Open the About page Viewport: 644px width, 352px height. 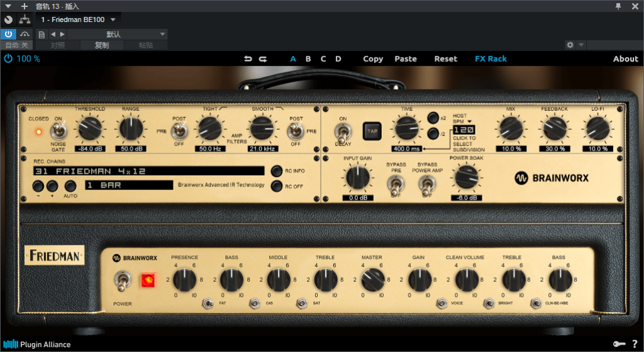[626, 59]
